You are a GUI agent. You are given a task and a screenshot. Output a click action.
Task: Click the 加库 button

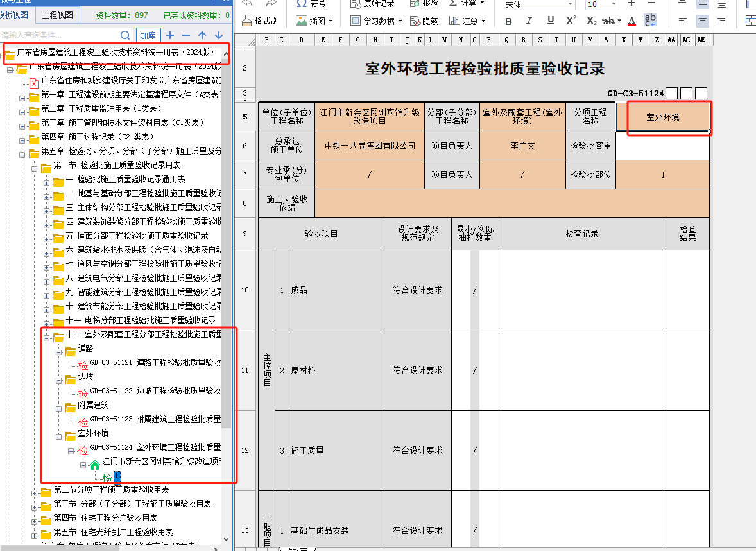point(148,35)
